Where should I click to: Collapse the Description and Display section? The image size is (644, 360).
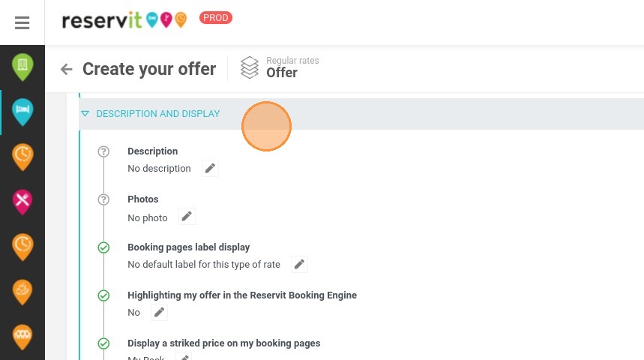[85, 114]
